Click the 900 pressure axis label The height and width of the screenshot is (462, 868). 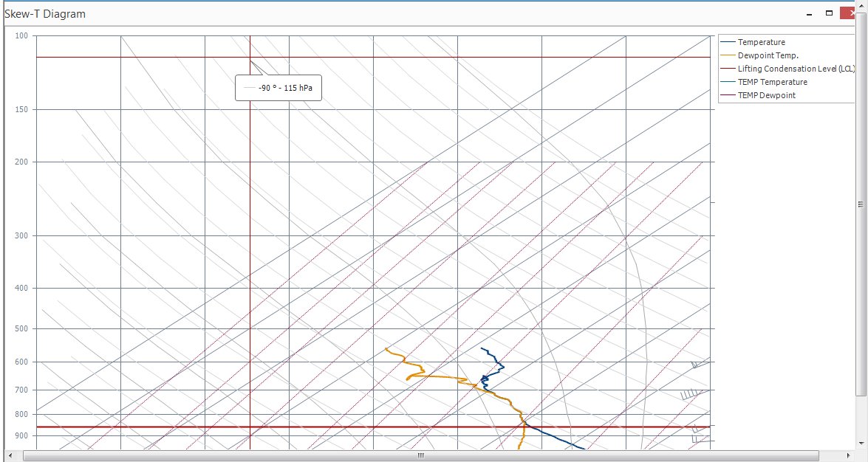tap(21, 436)
